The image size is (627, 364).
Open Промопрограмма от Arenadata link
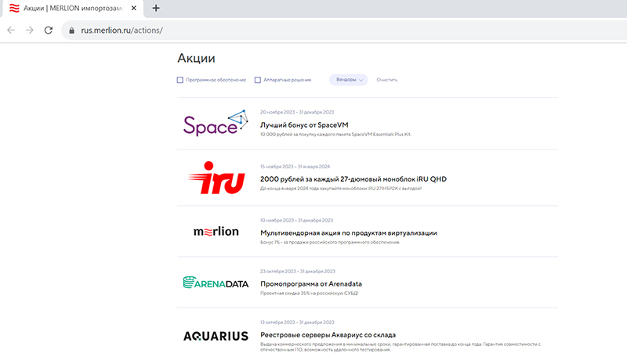click(310, 283)
